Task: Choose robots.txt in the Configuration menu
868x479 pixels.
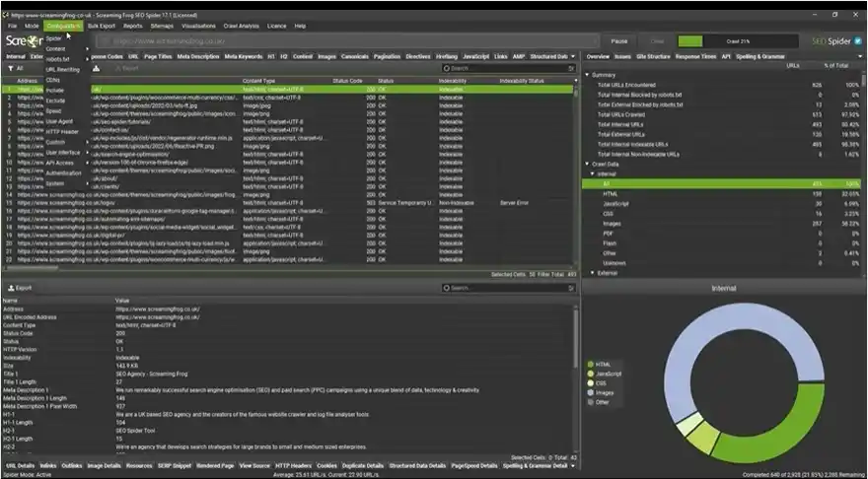Action: 57,59
